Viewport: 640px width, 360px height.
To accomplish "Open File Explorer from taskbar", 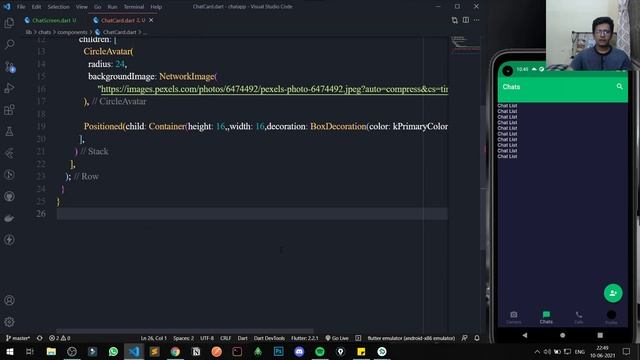I will tap(51, 351).
